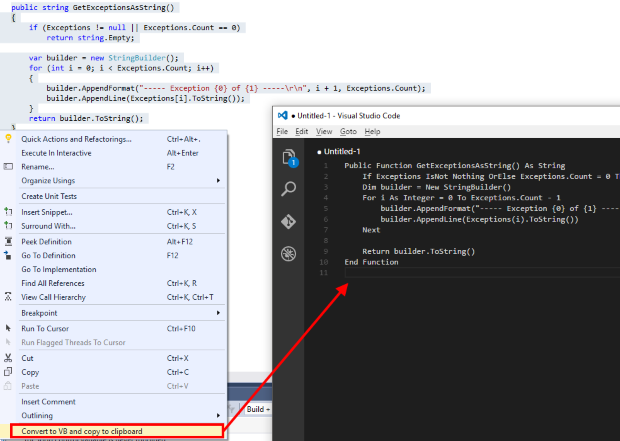Open the Debug view in VS Code

(x=289, y=254)
